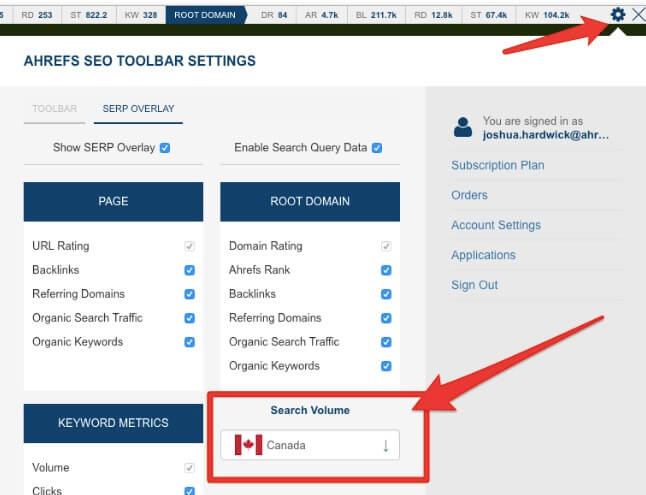Uncheck Root Domain Referring Domains checkbox
646x495 pixels.
[386, 318]
